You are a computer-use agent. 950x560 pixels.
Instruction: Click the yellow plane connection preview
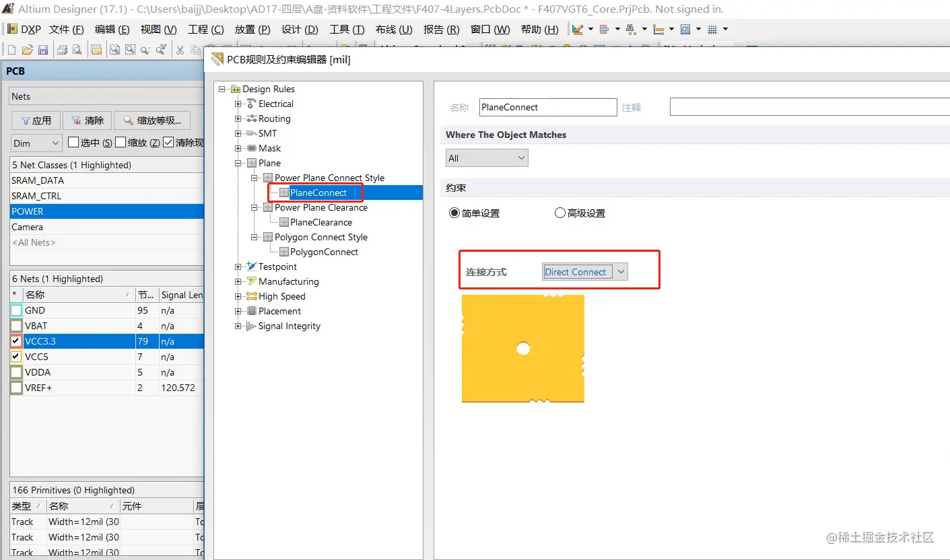pyautogui.click(x=523, y=349)
